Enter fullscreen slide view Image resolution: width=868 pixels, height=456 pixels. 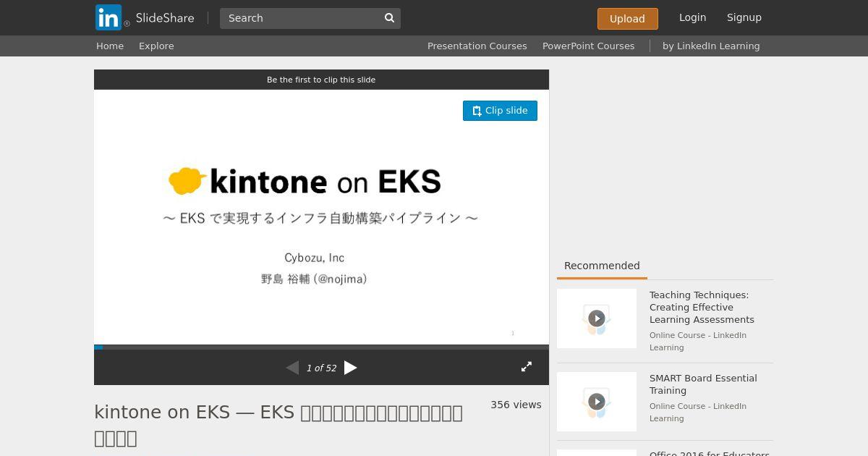coord(527,367)
